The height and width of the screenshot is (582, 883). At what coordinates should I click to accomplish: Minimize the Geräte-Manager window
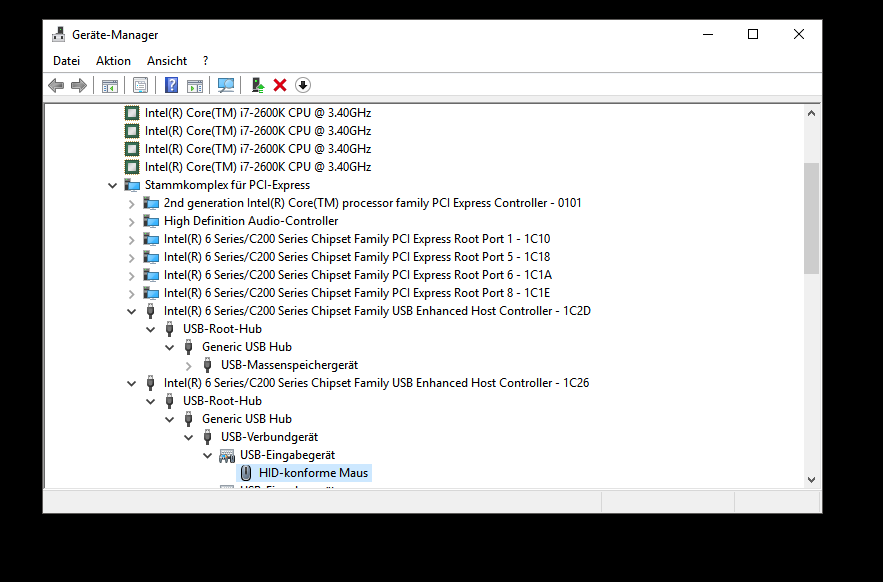coord(708,34)
